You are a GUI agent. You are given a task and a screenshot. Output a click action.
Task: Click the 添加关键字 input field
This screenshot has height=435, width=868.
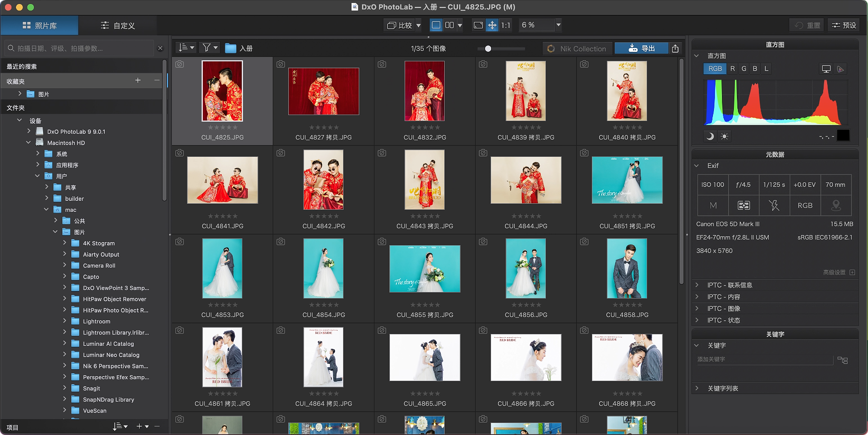click(764, 359)
